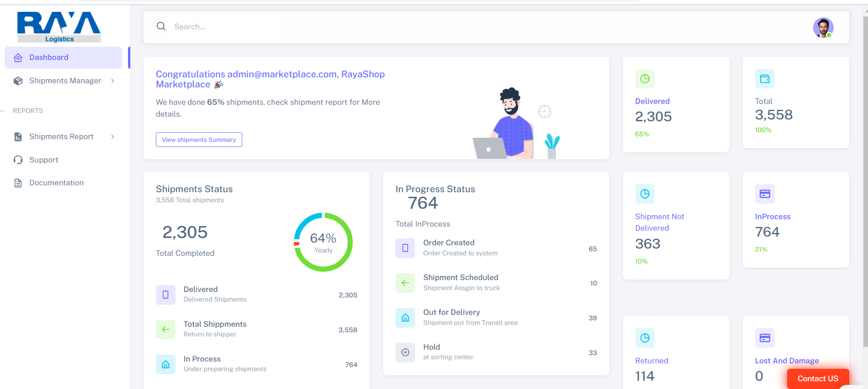Click the 64% Yearly progress ring
This screenshot has height=389, width=868.
323,242
